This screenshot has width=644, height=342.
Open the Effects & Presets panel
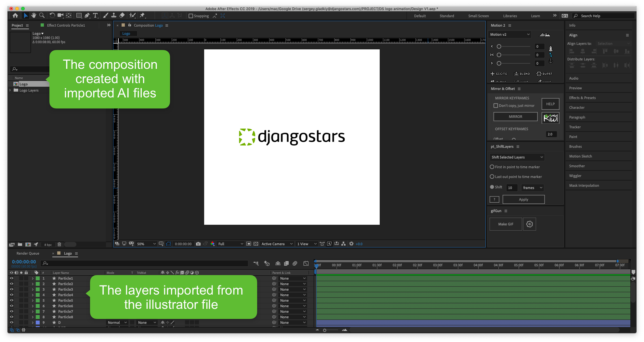(x=582, y=98)
